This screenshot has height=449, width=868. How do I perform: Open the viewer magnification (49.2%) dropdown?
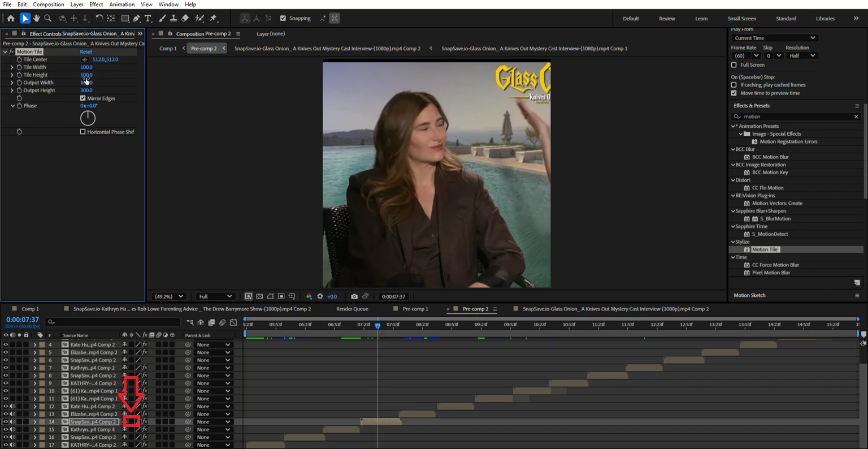point(169,296)
